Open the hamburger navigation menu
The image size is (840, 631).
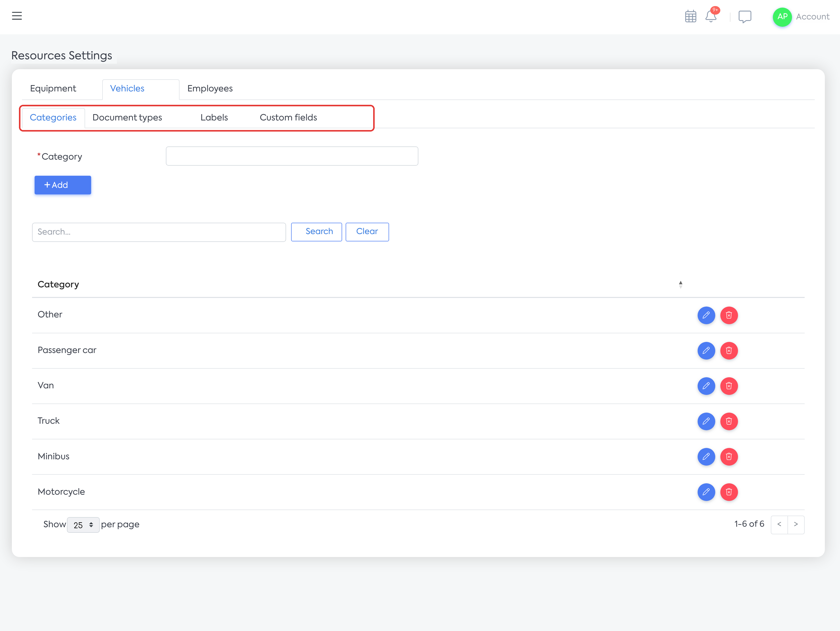pyautogui.click(x=17, y=16)
